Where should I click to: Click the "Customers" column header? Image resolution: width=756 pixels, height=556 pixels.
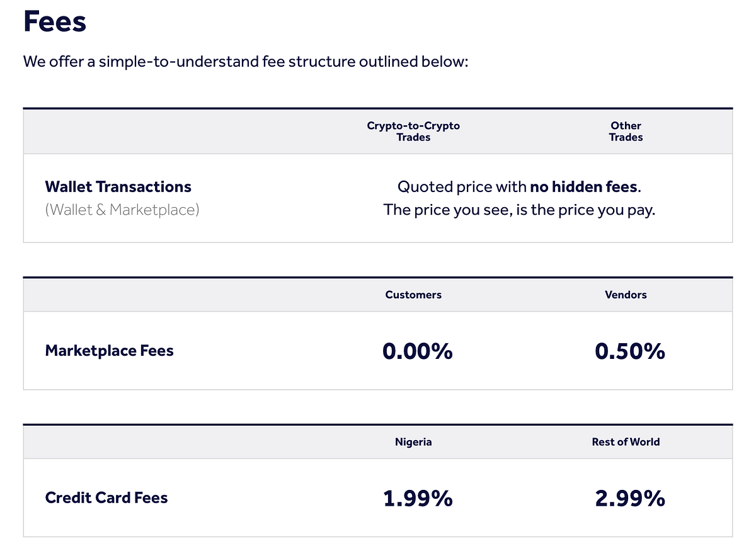tap(413, 295)
